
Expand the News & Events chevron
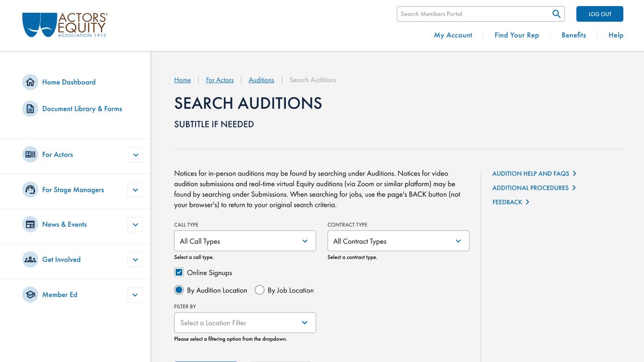coord(135,224)
